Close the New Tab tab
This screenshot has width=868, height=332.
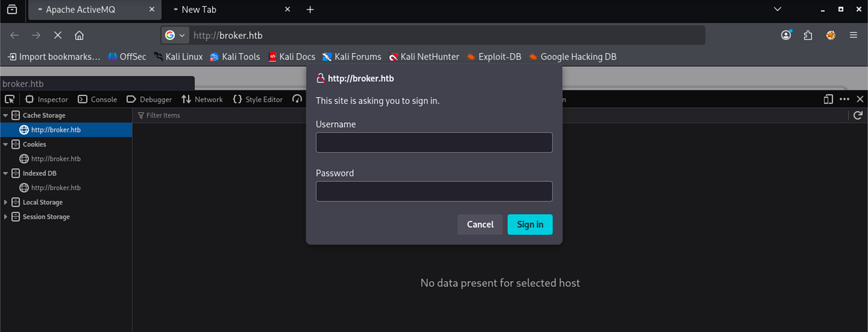coord(287,10)
